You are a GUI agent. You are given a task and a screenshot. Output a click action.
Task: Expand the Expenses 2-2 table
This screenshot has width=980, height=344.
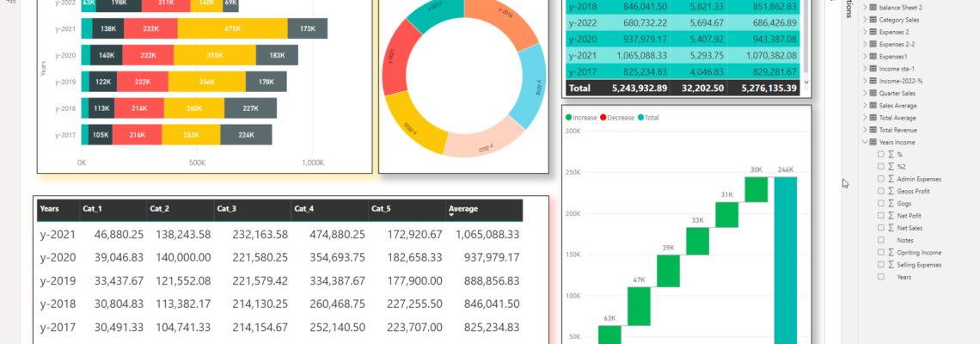[x=866, y=45]
